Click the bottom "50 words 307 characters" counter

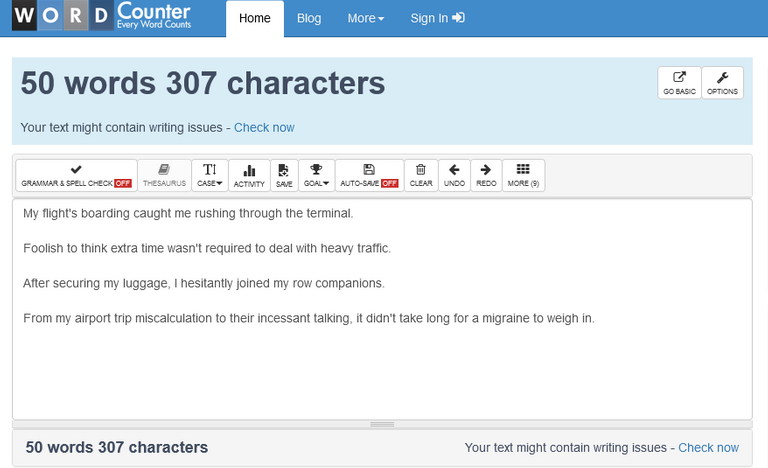pyautogui.click(x=117, y=447)
